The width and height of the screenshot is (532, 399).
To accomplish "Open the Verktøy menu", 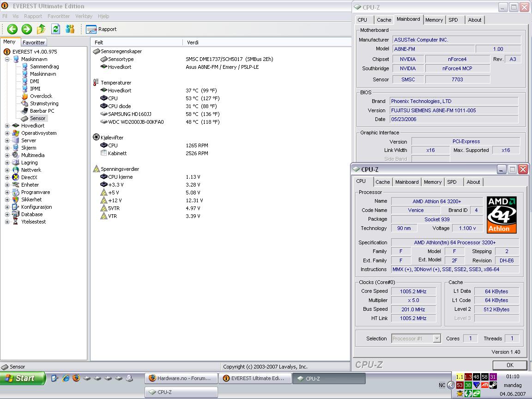I will pyautogui.click(x=84, y=16).
